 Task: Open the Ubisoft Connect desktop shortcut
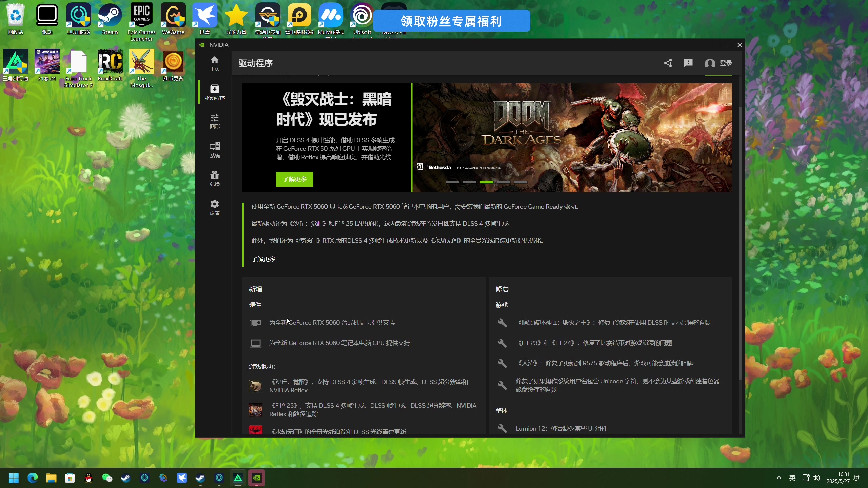coord(362,20)
